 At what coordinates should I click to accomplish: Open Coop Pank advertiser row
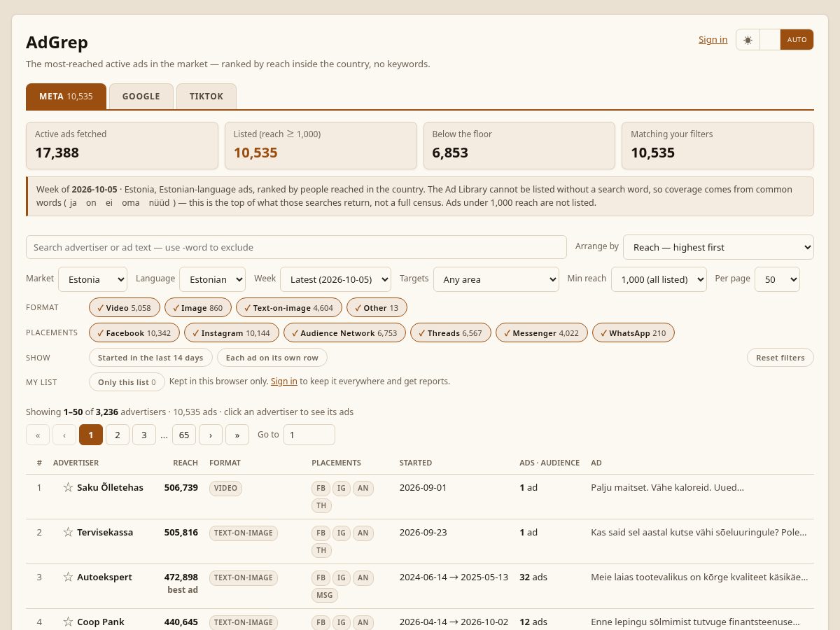point(420,620)
